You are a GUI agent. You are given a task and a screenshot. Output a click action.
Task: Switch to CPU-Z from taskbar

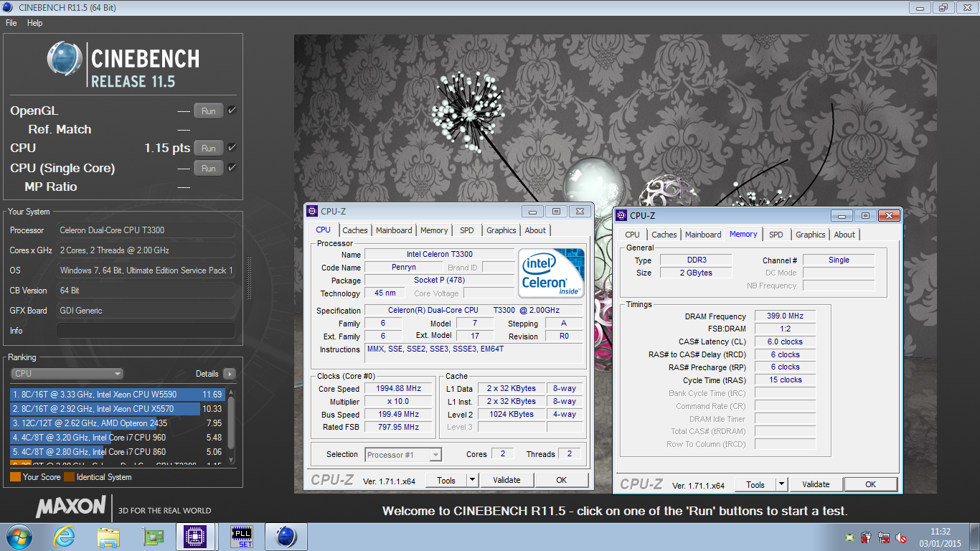[196, 537]
